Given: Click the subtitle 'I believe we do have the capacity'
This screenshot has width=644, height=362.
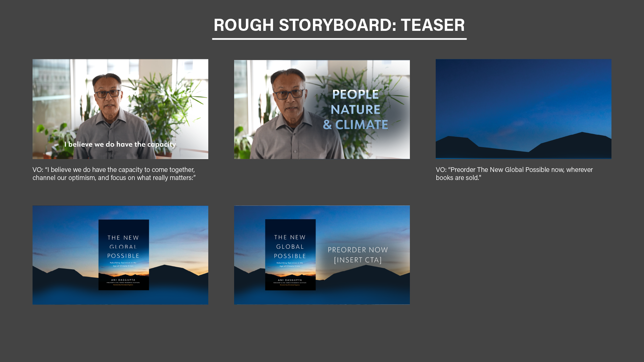Looking at the screenshot, I should tap(120, 144).
